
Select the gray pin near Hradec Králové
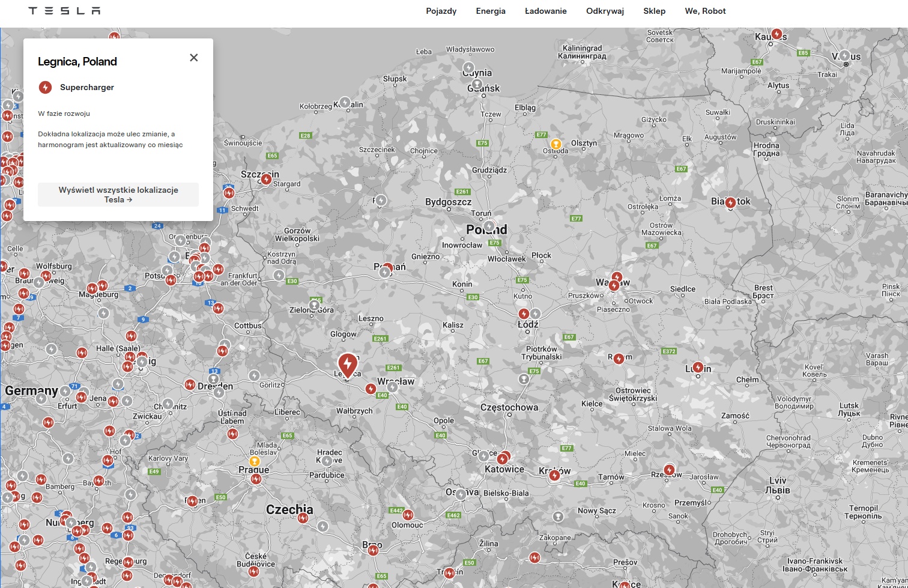[x=327, y=461]
